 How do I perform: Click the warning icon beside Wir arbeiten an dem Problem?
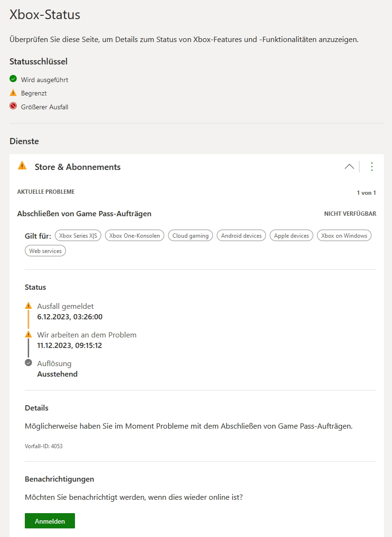(x=29, y=334)
